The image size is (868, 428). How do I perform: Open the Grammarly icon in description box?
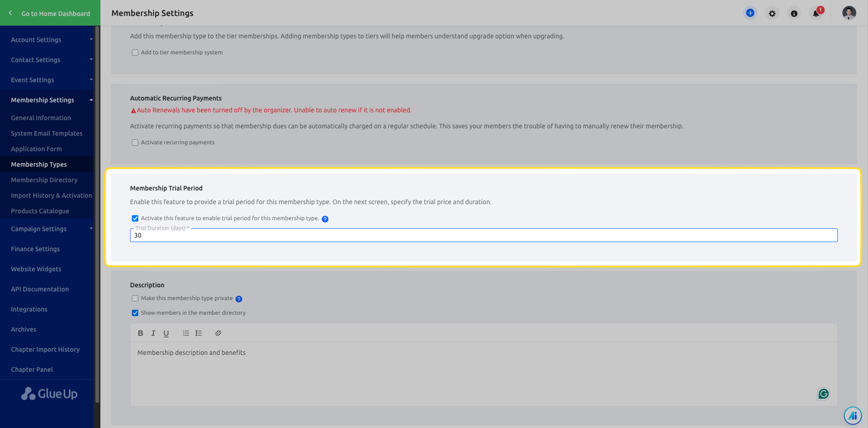(x=823, y=394)
